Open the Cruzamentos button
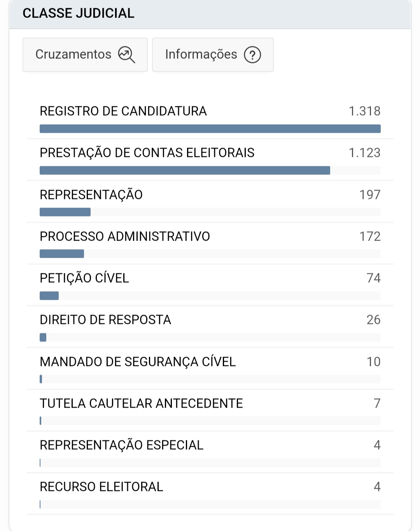Viewport: 420px width, 531px height. 85,55
